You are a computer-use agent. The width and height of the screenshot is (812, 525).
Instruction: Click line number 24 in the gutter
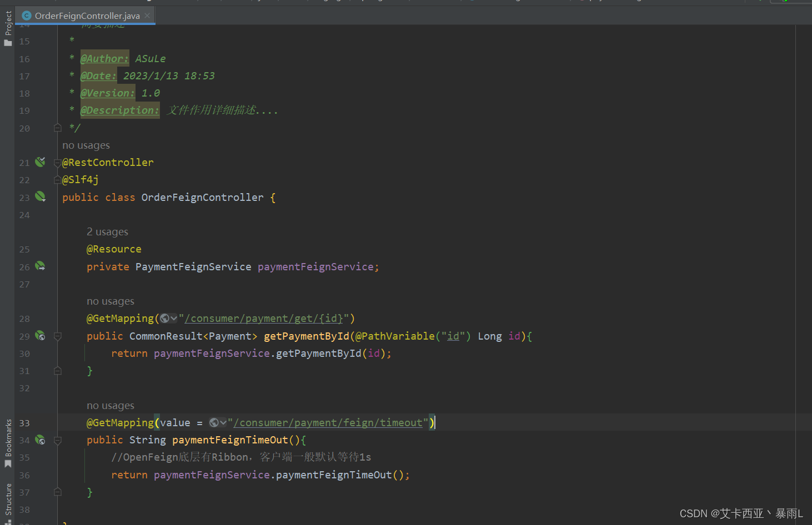click(x=24, y=215)
